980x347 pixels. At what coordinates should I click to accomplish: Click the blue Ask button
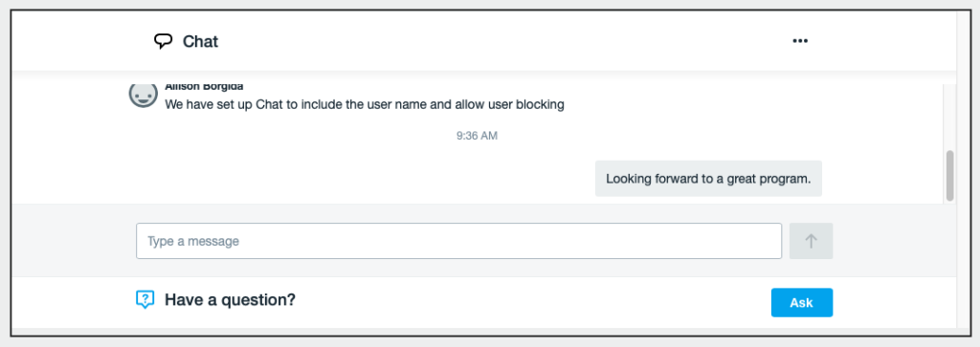801,303
